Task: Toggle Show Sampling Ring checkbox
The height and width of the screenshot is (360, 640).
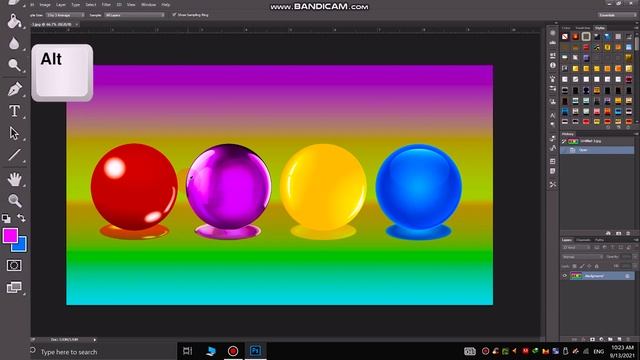Action: click(174, 15)
